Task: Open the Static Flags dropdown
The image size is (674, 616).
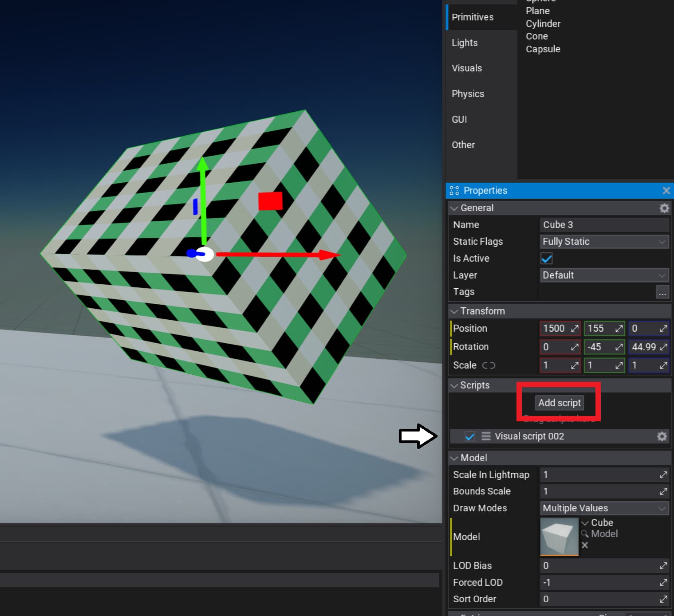Action: point(604,242)
